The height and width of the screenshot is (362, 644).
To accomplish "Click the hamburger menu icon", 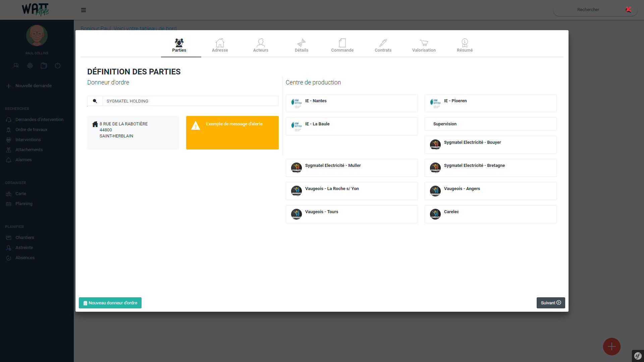I will pyautogui.click(x=84, y=10).
